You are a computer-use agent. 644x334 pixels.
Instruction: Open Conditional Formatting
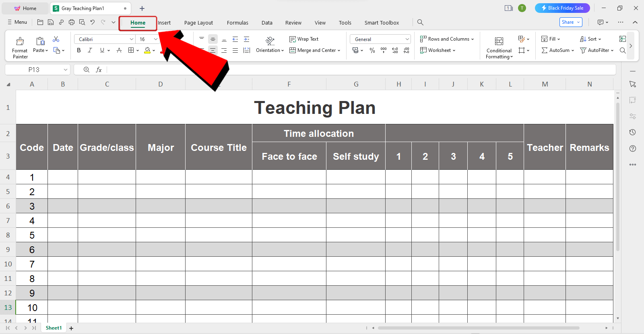pos(499,47)
